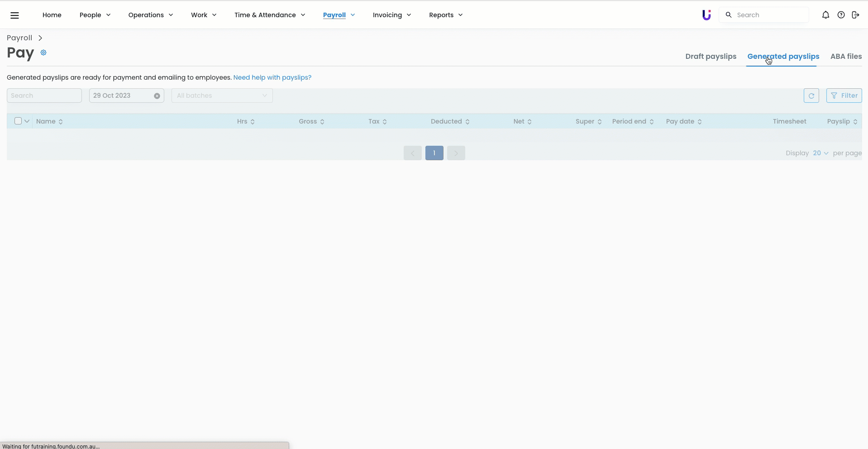Click the payslip search field

click(44, 96)
